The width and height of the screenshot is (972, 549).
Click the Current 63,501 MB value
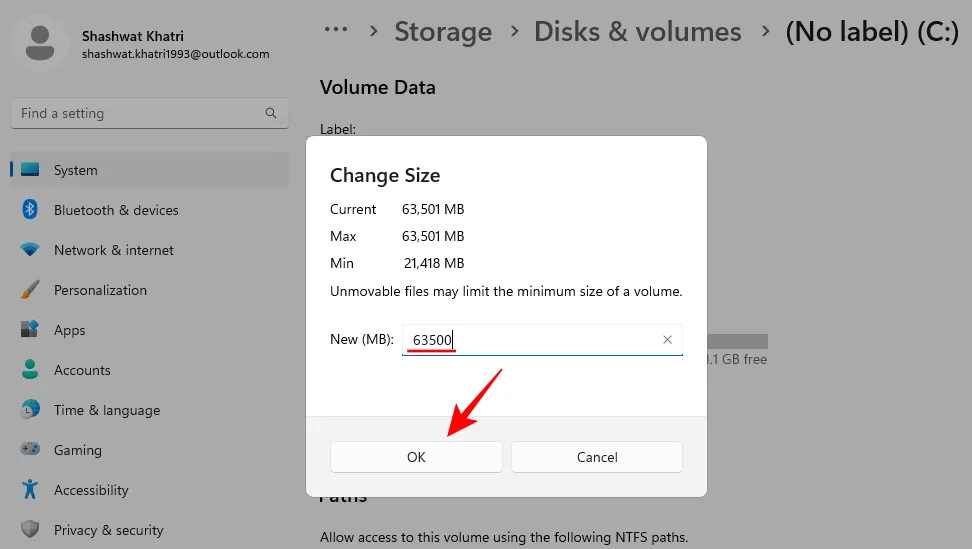[x=433, y=209]
